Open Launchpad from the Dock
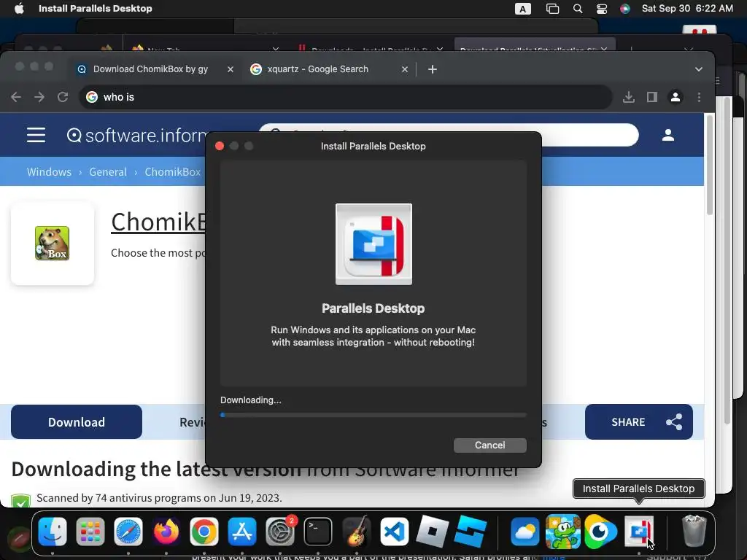Image resolution: width=747 pixels, height=560 pixels. (90, 532)
